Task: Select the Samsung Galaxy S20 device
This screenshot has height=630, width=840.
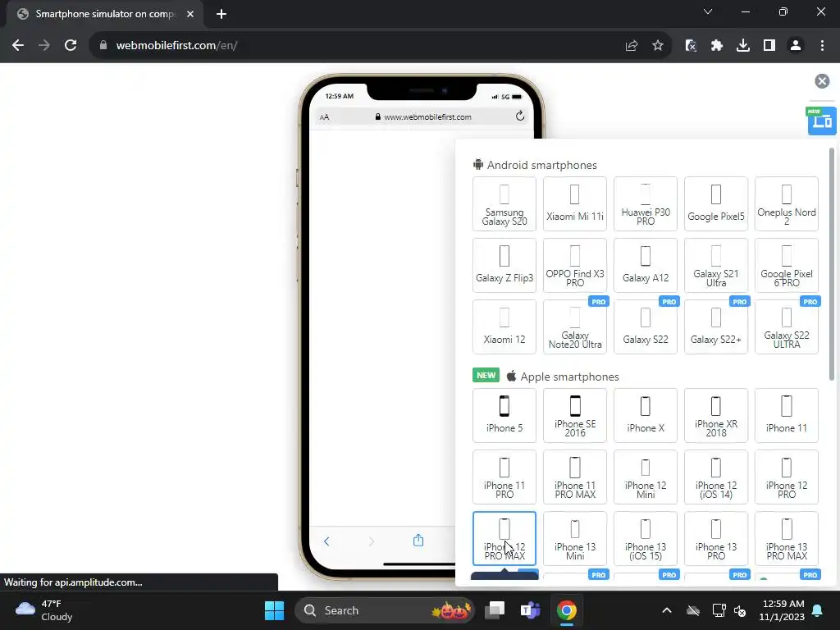Action: 504,204
